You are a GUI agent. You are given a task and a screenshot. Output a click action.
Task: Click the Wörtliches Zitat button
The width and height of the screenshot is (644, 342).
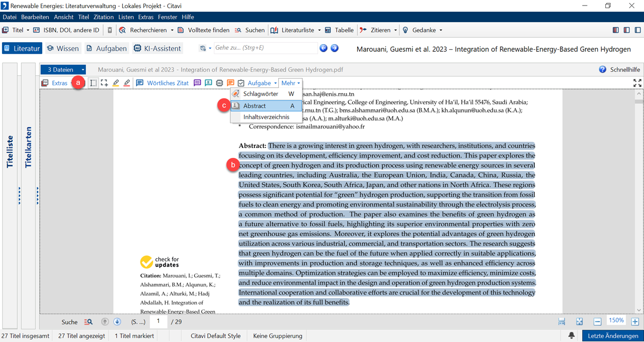(163, 83)
